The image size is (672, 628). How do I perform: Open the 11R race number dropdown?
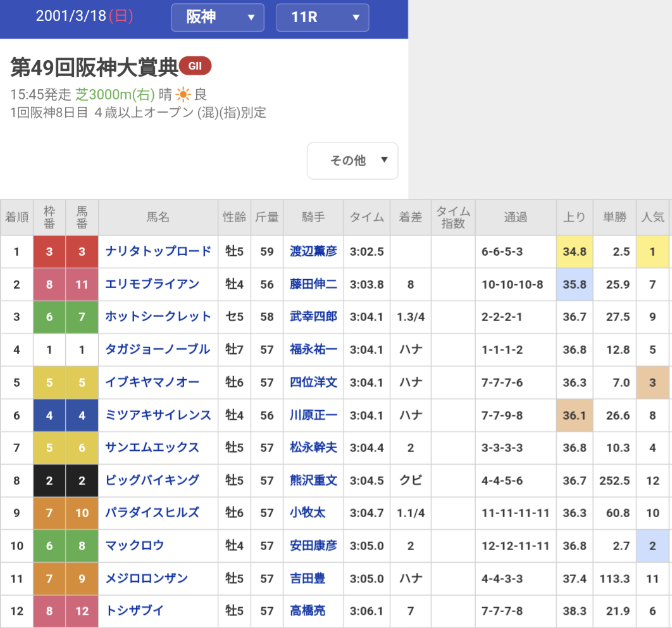click(322, 17)
